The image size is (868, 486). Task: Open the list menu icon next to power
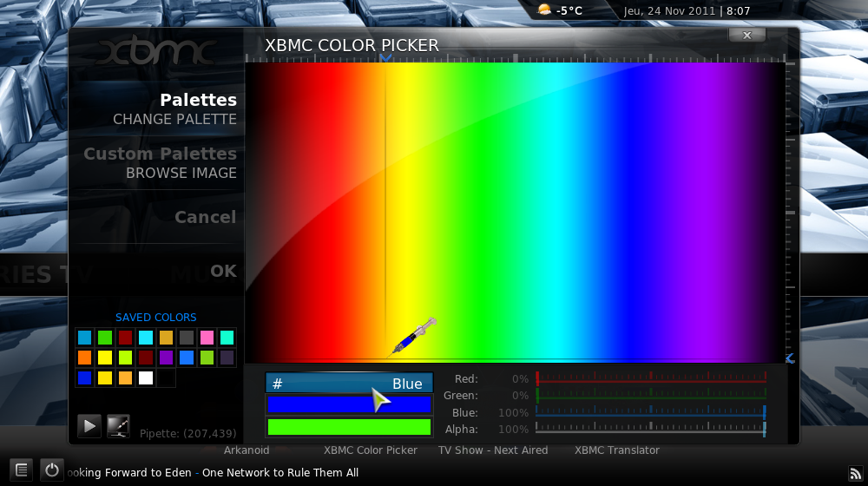click(22, 470)
